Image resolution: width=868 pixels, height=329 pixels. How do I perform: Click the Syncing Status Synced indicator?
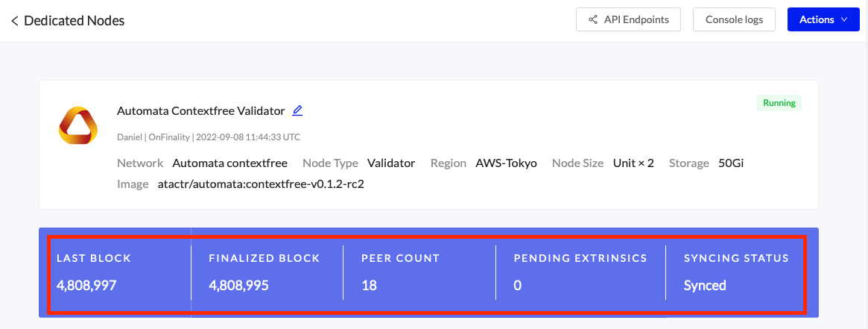705,285
